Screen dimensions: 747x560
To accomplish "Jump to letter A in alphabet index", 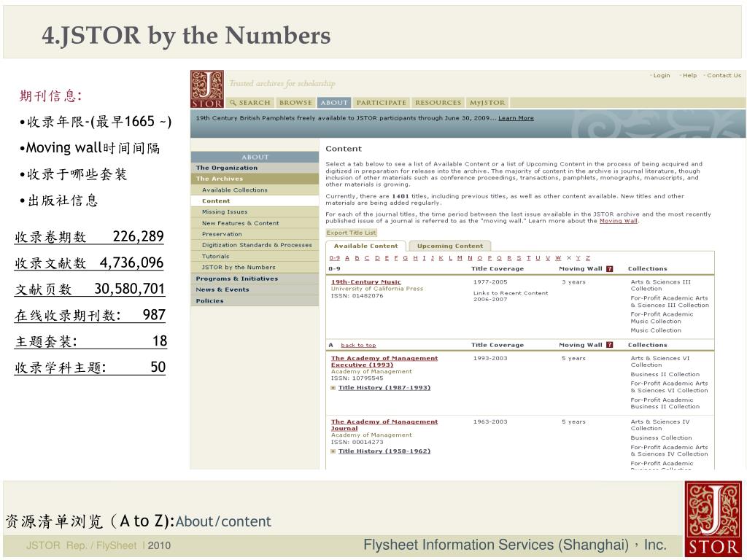I will (x=347, y=258).
